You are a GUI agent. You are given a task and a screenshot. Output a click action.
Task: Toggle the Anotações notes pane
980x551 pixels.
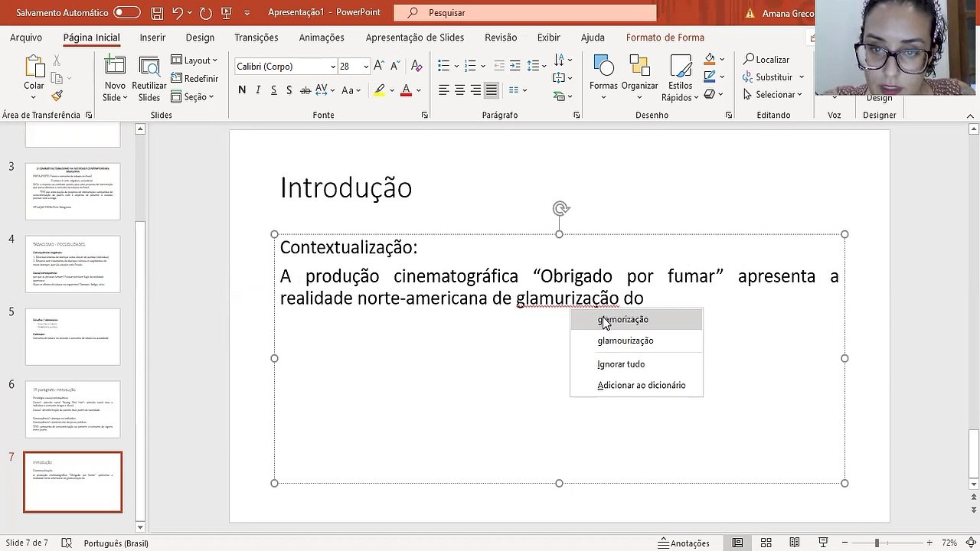684,543
